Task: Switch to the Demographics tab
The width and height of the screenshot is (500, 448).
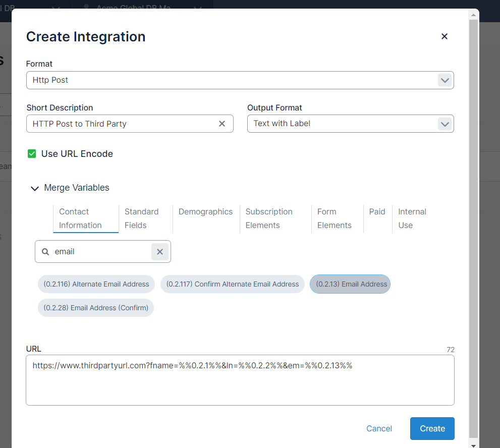Action: coord(205,212)
